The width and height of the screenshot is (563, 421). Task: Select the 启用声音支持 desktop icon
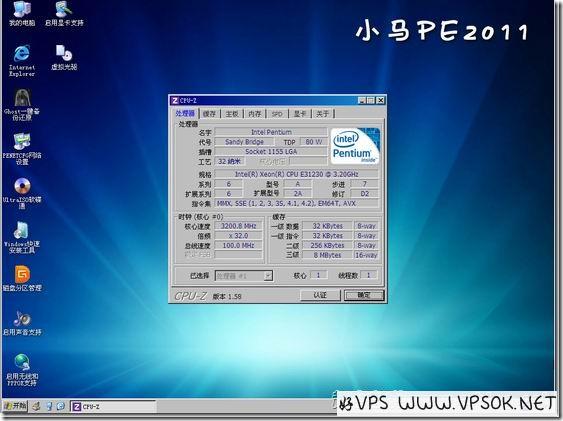click(22, 323)
